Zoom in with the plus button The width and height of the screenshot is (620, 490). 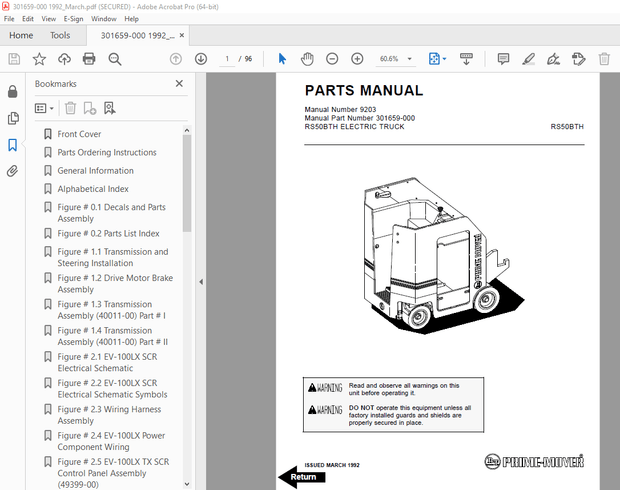tap(357, 59)
